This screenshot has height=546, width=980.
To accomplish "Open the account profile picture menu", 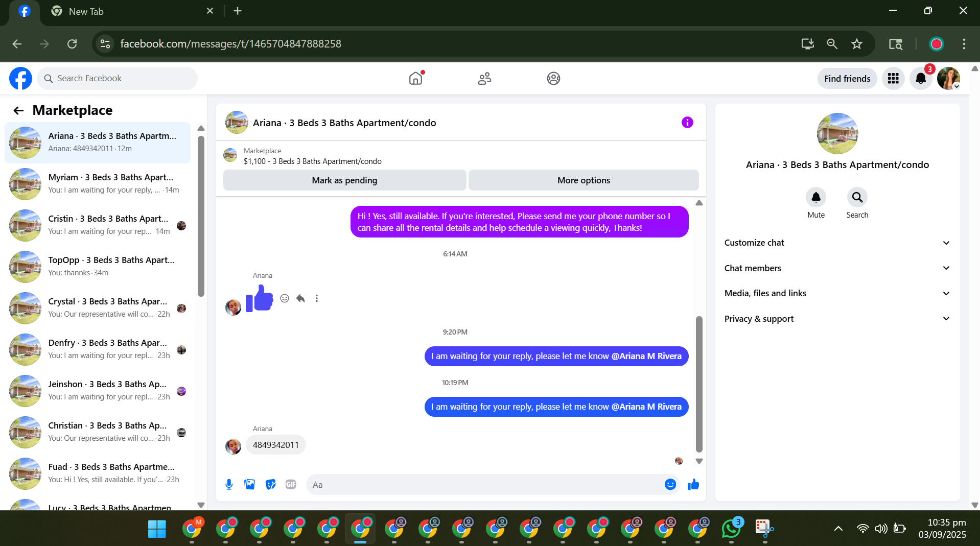I will (x=948, y=78).
